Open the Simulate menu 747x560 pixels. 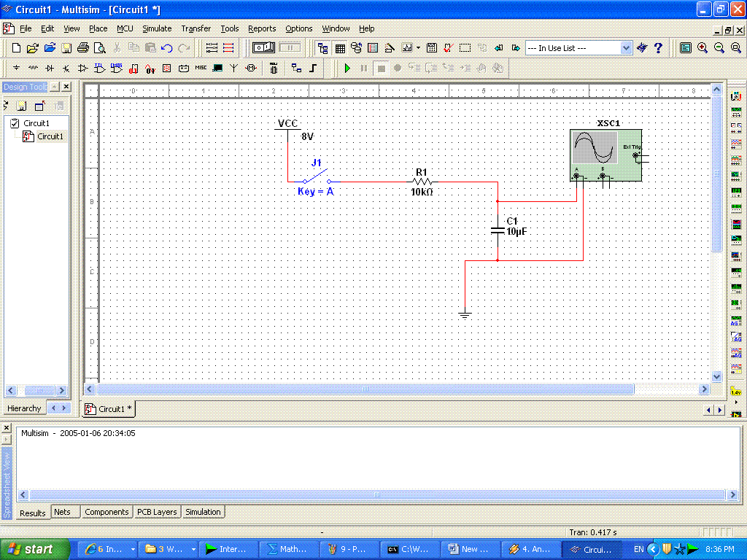[157, 28]
